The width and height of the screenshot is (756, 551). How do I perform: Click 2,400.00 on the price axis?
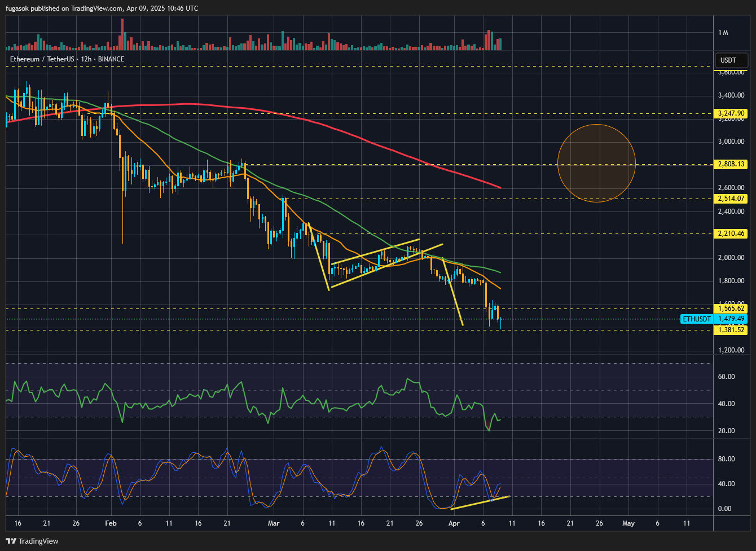tap(731, 211)
